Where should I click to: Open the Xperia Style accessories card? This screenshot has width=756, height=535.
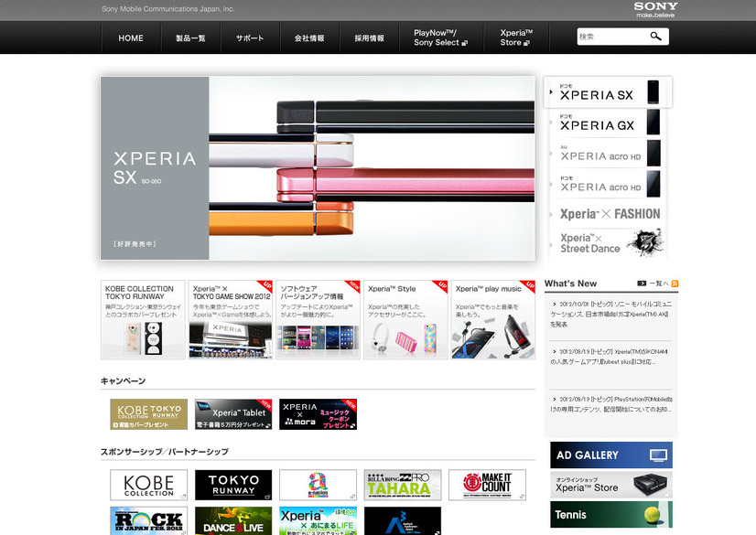click(x=405, y=320)
